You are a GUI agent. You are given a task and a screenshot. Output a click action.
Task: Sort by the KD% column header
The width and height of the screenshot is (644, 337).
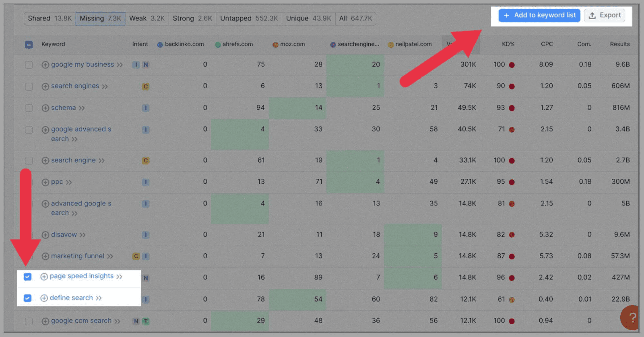508,44
